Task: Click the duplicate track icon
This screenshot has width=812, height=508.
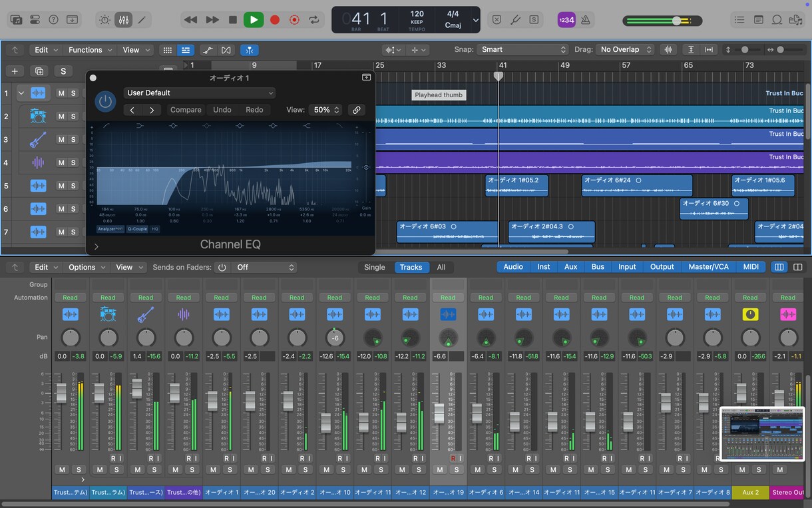Action: point(39,71)
